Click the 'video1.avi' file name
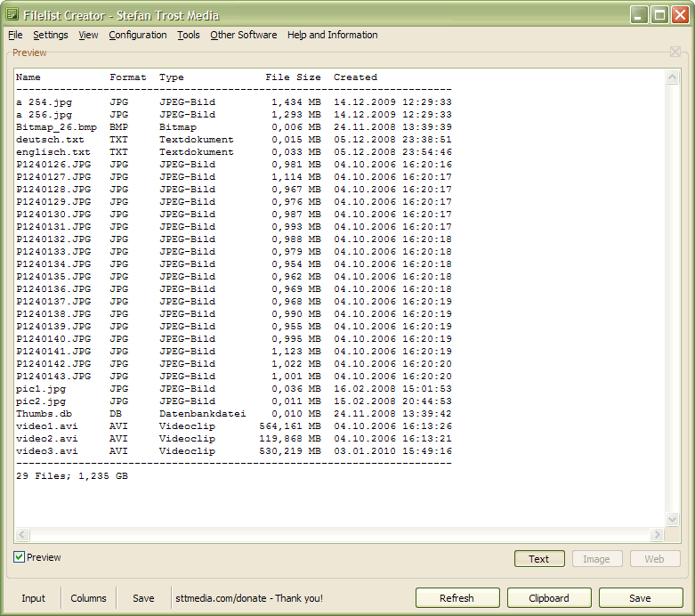This screenshot has width=695, height=616. click(47, 426)
